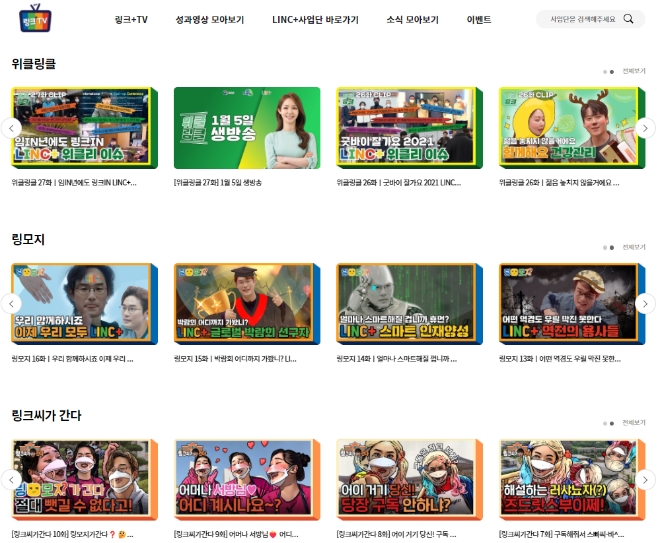Click the 링크TV logo icon
This screenshot has width=660, height=543.
coord(33,18)
